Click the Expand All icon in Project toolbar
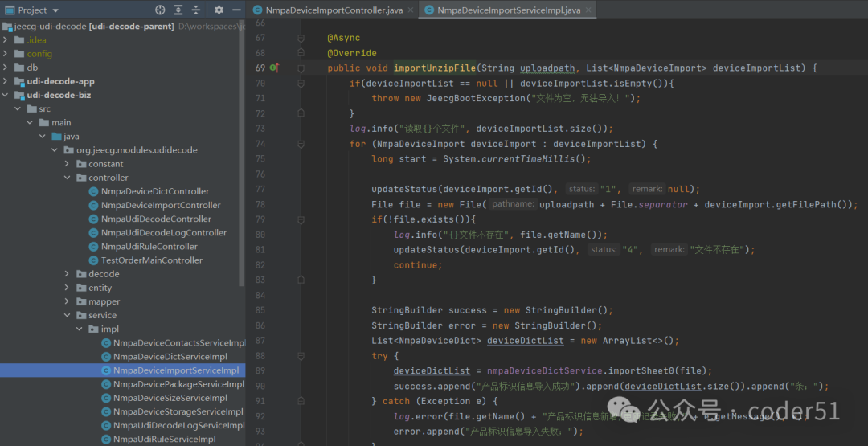Screen dimensions: 868x446 (178, 10)
